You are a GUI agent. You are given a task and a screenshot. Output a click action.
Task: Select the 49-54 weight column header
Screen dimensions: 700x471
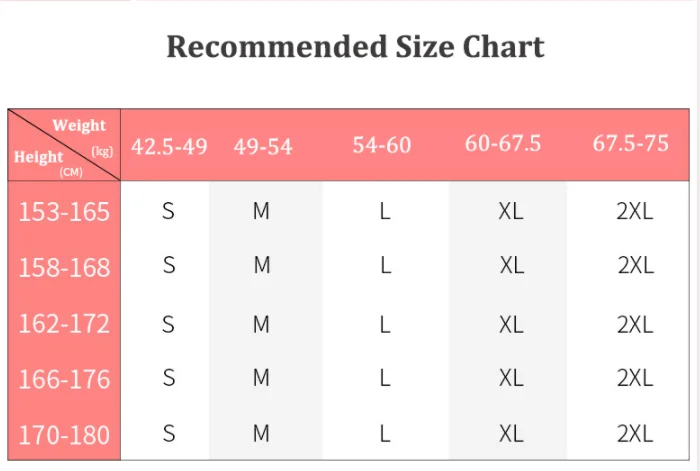click(263, 146)
